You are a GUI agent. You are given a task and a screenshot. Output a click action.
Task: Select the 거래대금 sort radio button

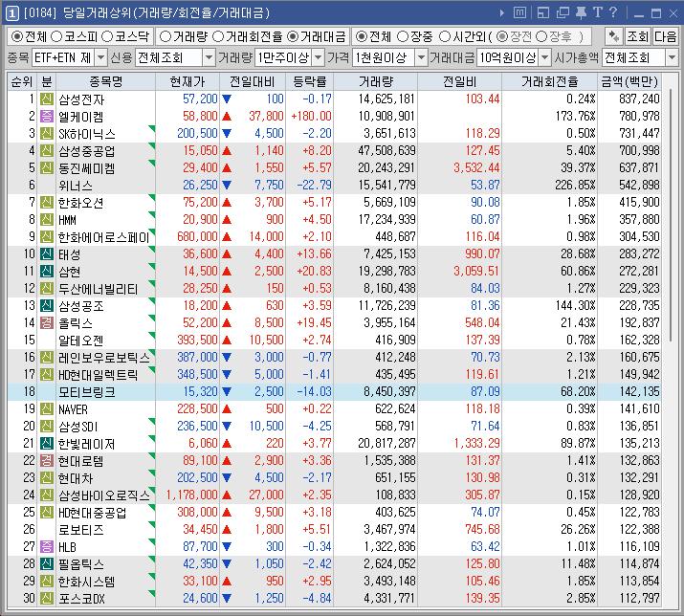(293, 36)
